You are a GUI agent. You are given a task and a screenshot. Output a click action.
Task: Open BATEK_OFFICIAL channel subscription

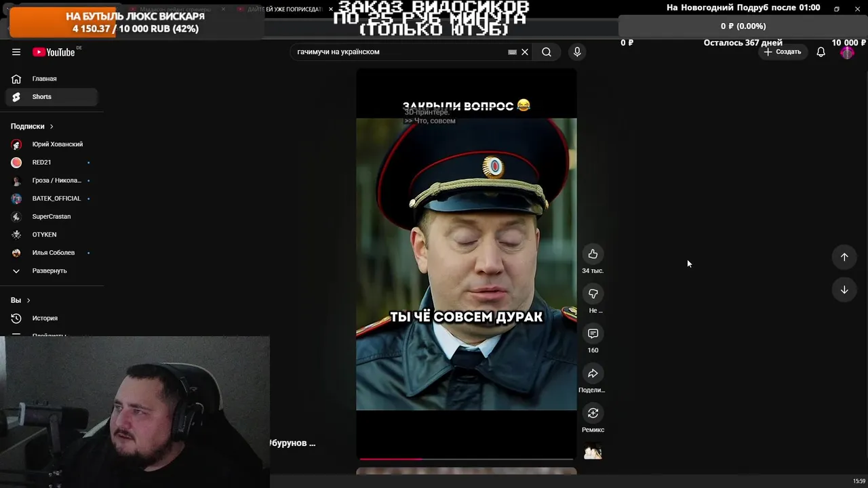click(x=52, y=199)
